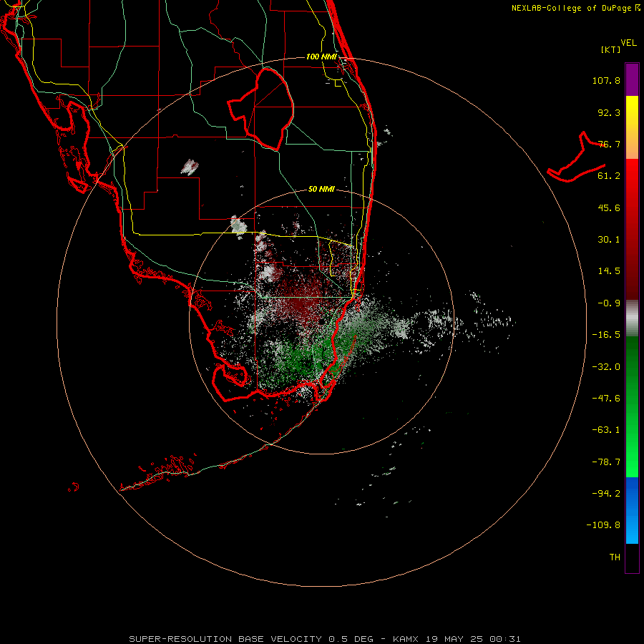The width and height of the screenshot is (644, 644).
Task: Click the Super-Resolution Base Velocity caption
Action: (x=325, y=639)
